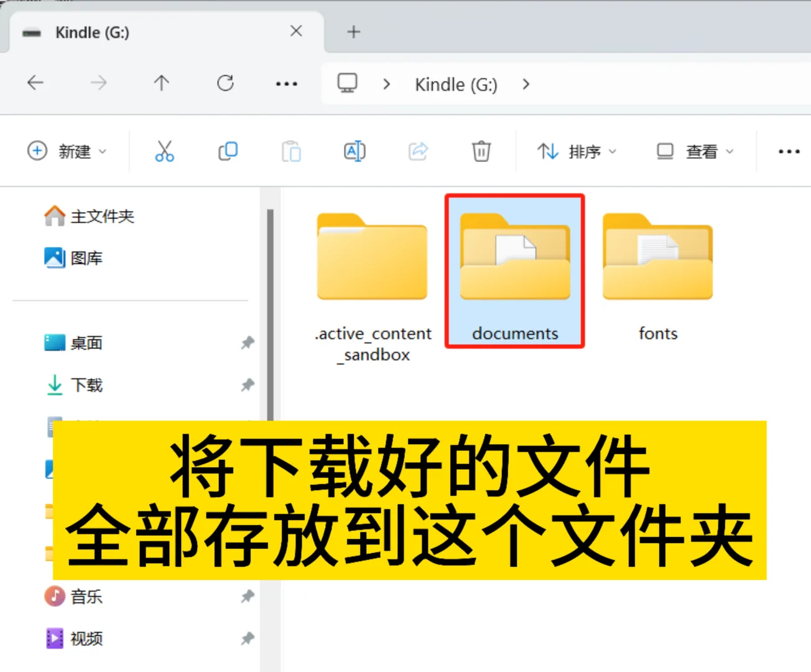The width and height of the screenshot is (811, 672).
Task: Click Kindle (G:) in the address path
Action: [456, 85]
